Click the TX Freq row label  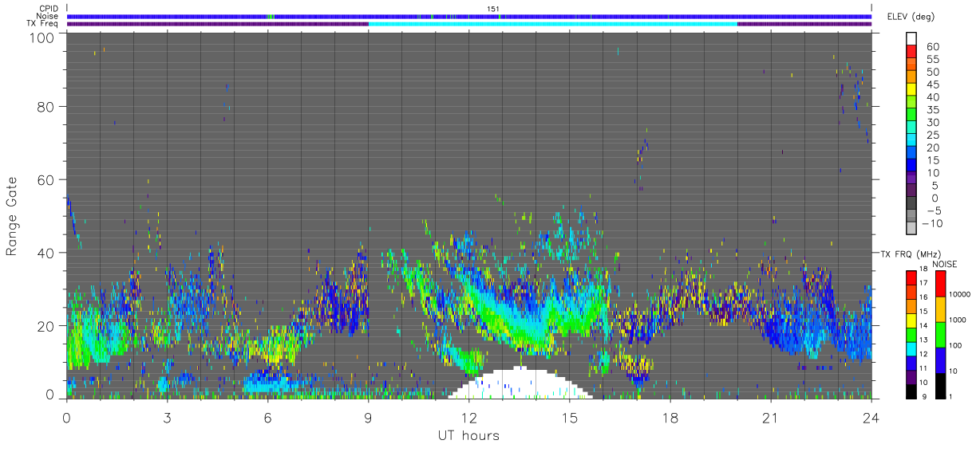coord(42,23)
